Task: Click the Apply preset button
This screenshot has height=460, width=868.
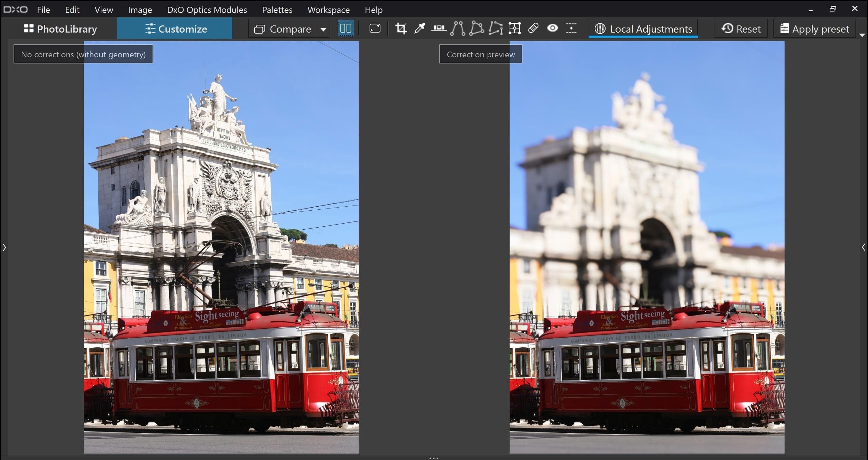Action: tap(814, 28)
